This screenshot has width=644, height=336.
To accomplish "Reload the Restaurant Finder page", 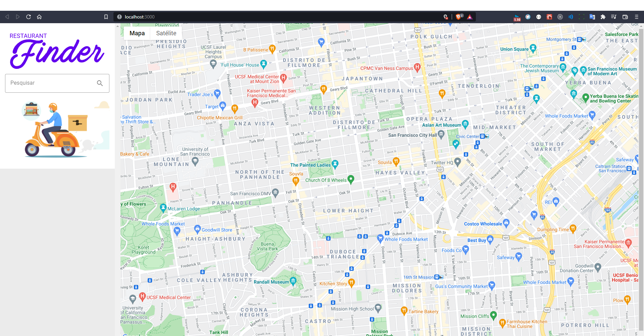I will (x=28, y=16).
